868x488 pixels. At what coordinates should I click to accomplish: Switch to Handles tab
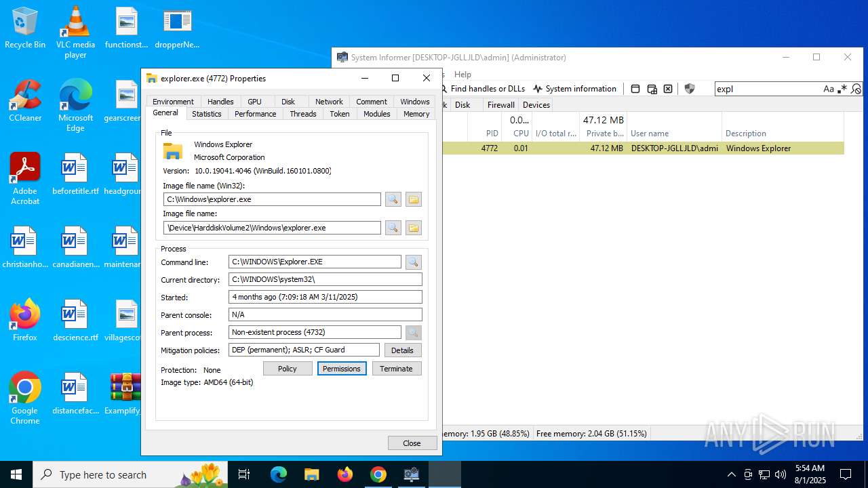pos(220,102)
